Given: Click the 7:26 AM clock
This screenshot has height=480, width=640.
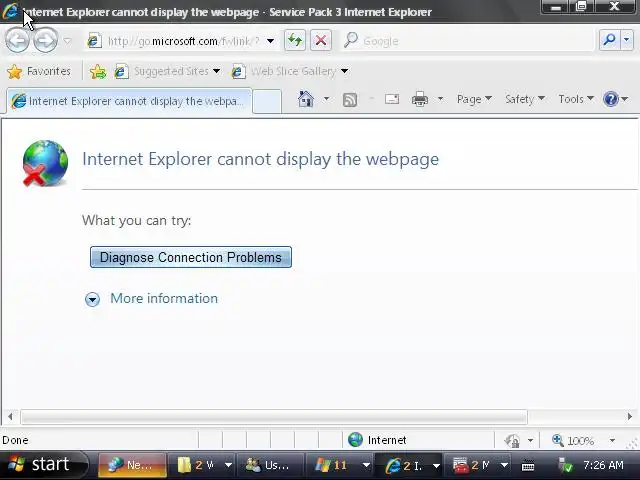Looking at the screenshot, I should [x=603, y=465].
